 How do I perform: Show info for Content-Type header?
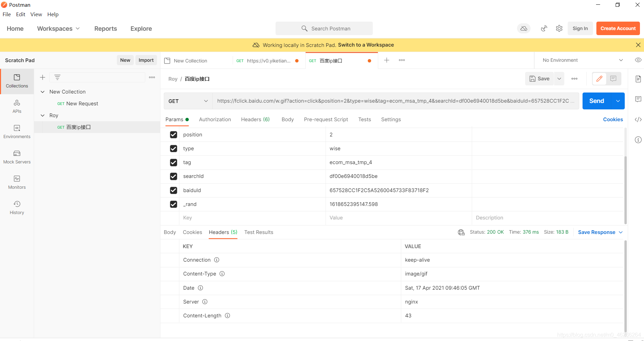(x=222, y=274)
